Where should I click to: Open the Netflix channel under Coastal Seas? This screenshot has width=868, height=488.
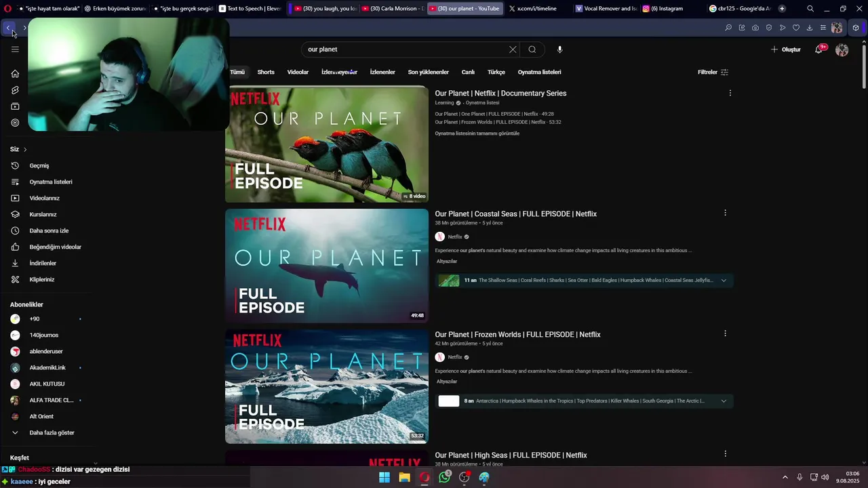[455, 237]
